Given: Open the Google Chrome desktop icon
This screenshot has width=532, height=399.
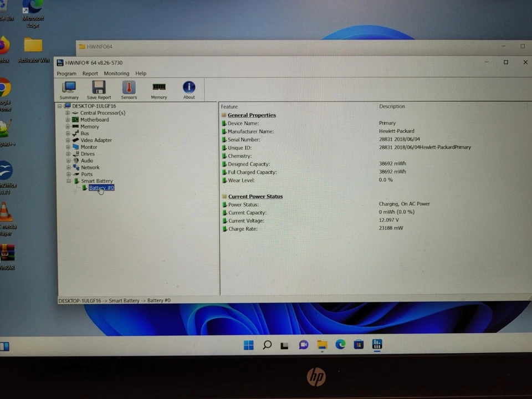Looking at the screenshot, I should click(6, 95).
